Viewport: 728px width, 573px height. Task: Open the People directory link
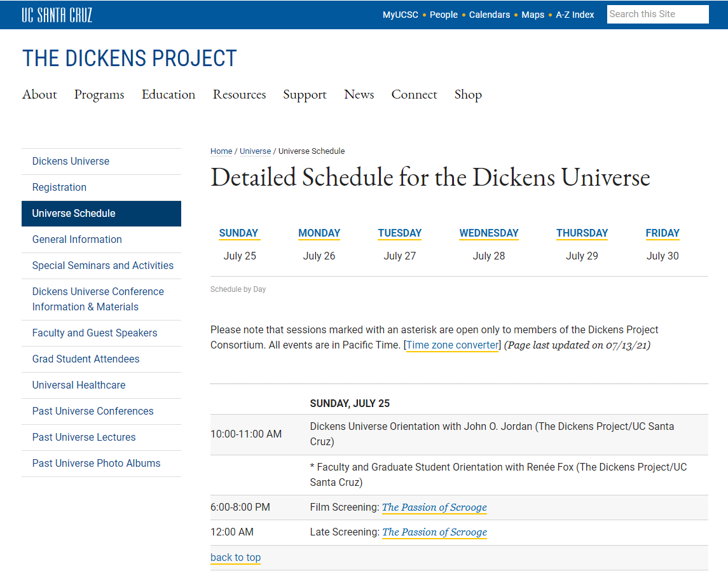pyautogui.click(x=443, y=15)
